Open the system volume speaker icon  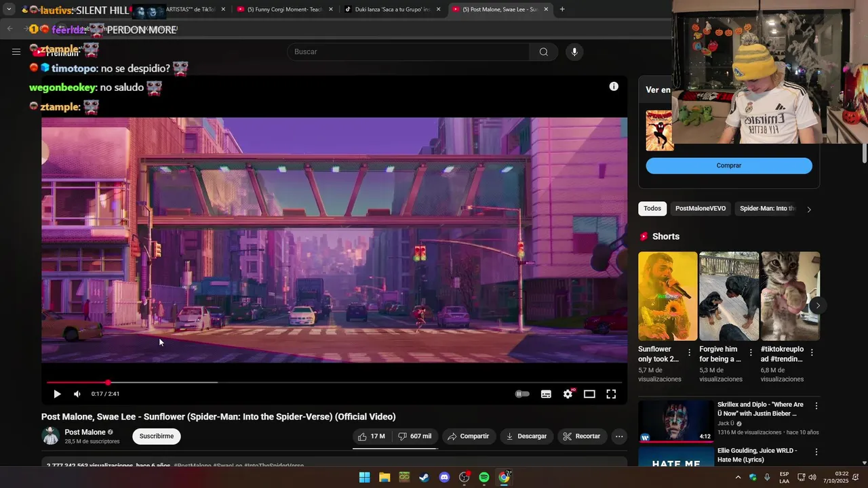tap(812, 477)
